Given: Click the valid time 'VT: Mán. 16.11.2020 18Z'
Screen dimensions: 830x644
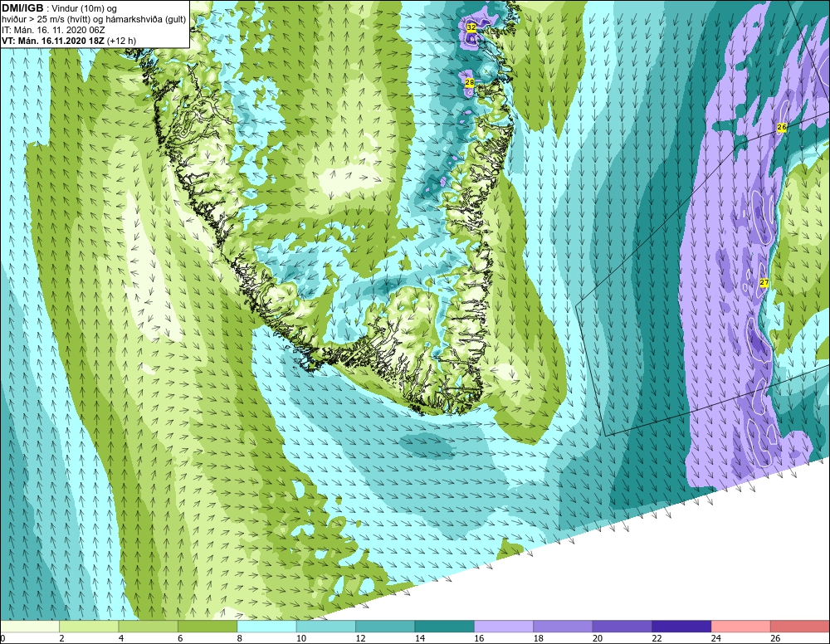Looking at the screenshot, I should click(53, 41).
